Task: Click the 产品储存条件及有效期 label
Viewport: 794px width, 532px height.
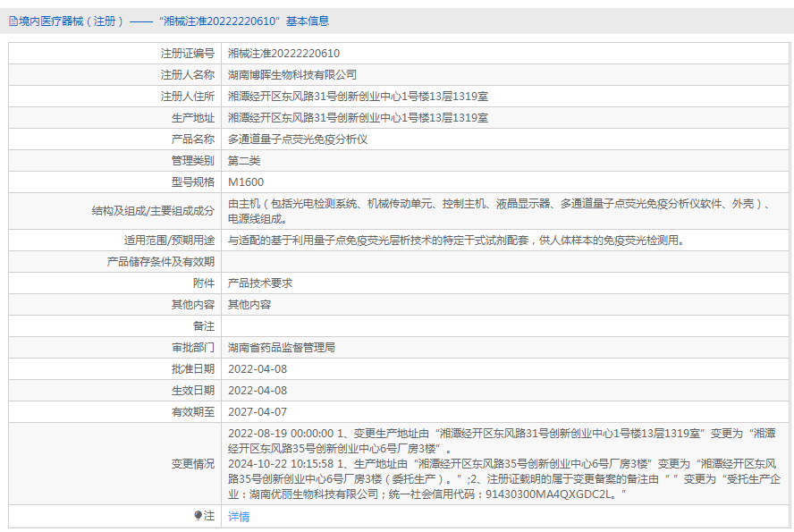Action: click(x=161, y=262)
